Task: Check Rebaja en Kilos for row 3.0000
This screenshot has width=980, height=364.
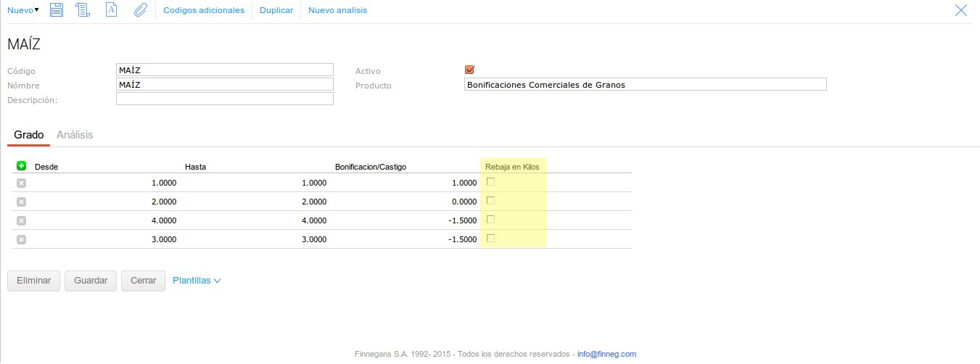Action: coord(490,239)
